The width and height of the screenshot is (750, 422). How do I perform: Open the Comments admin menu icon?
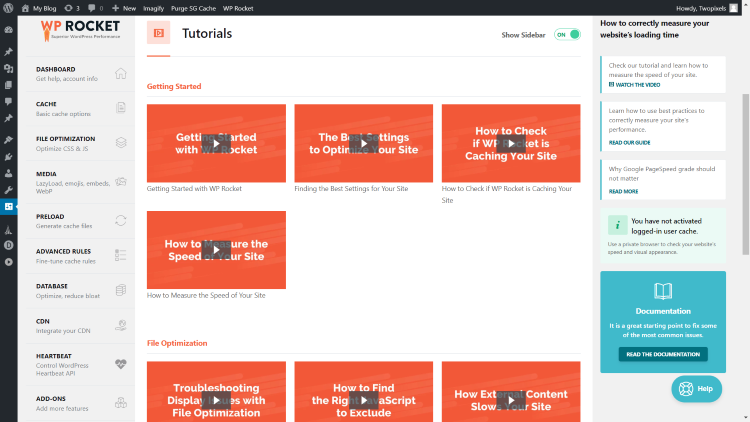[9, 101]
